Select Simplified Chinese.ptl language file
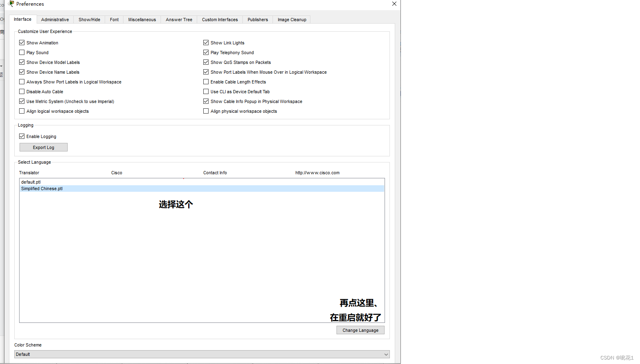 click(x=202, y=189)
